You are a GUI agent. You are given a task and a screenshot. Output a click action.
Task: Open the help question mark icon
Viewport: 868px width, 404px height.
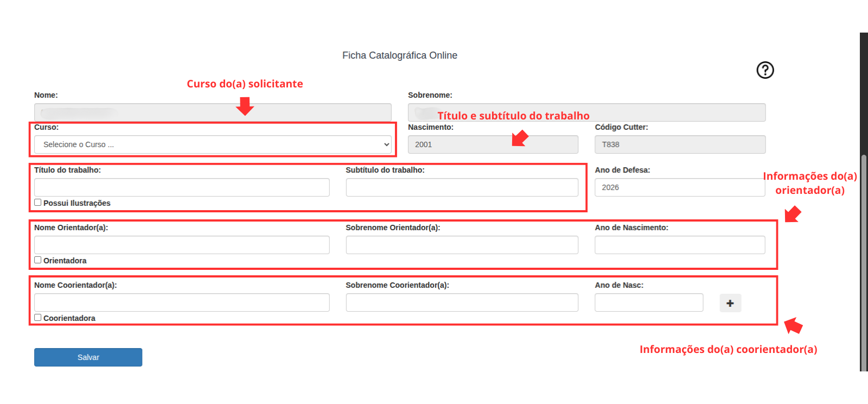point(765,70)
